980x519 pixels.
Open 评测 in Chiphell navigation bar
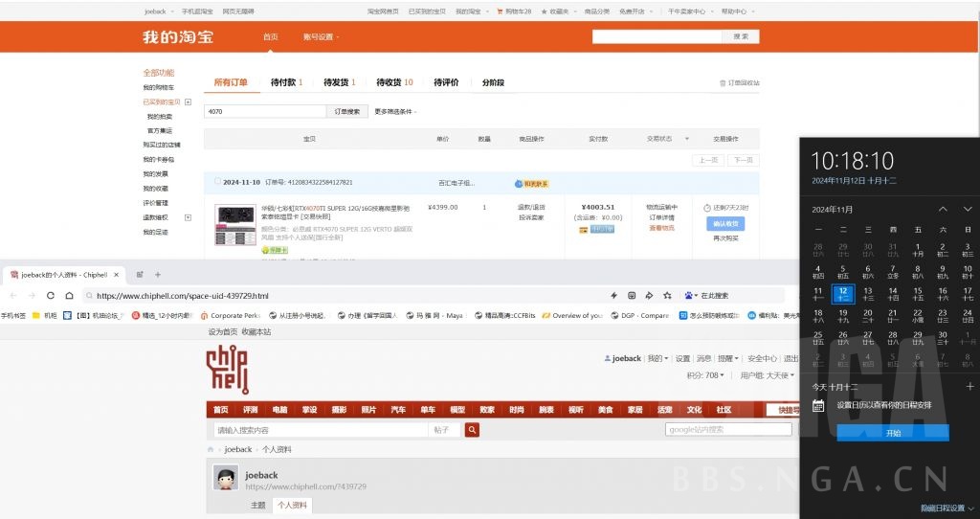[x=250, y=410]
